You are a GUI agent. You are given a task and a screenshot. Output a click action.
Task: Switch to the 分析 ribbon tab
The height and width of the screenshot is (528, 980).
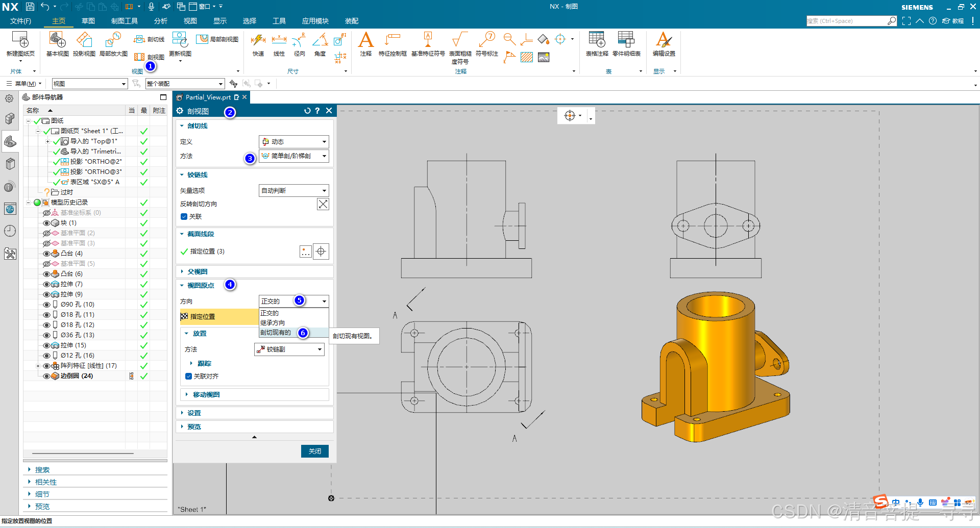point(161,21)
